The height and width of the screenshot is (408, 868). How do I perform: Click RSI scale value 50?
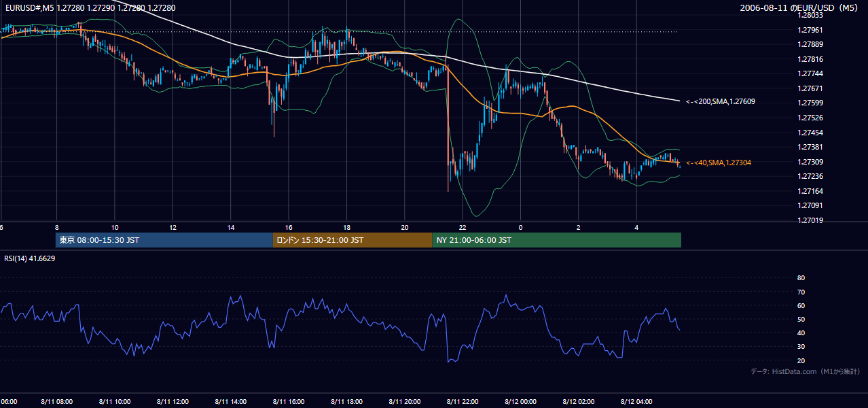[x=801, y=319]
